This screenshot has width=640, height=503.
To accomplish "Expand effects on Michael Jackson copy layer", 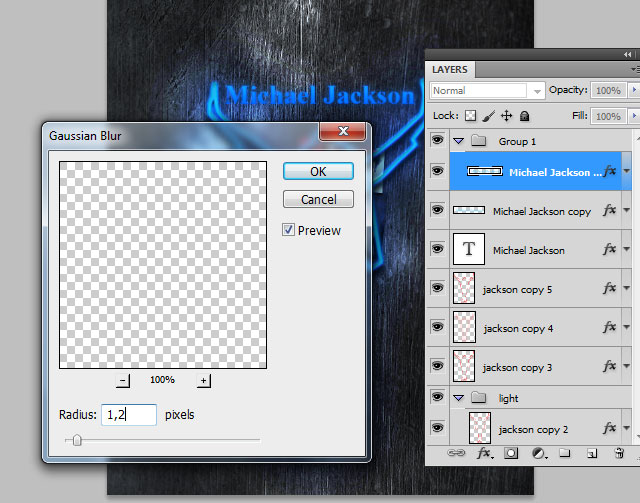I will (x=627, y=210).
